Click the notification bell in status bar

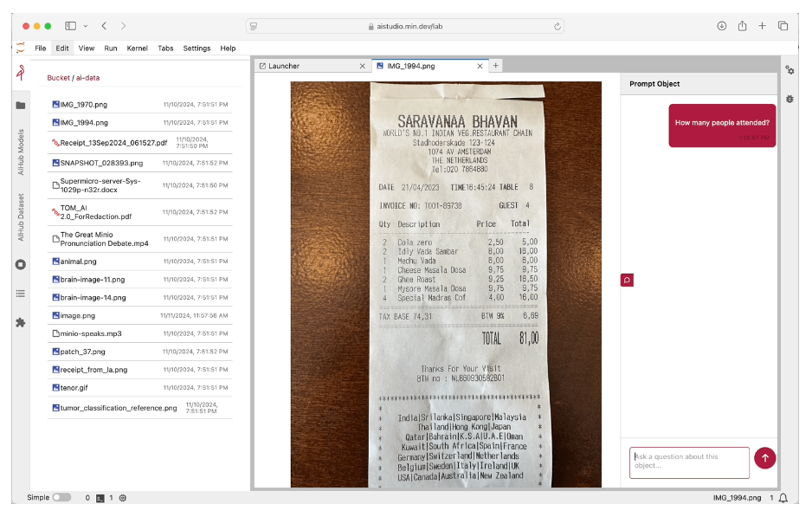783,498
